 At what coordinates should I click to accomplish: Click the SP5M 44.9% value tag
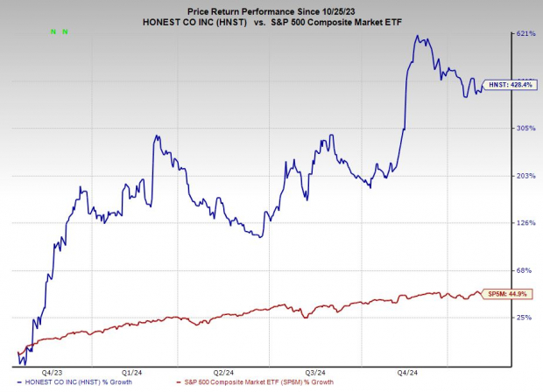click(504, 295)
